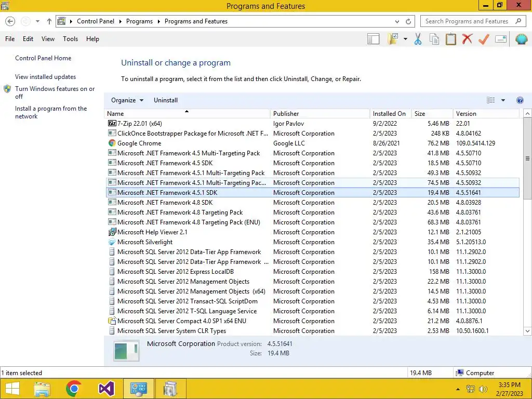The width and height of the screenshot is (532, 399).
Task: Select the Google Chrome program entry
Action: (x=312, y=143)
